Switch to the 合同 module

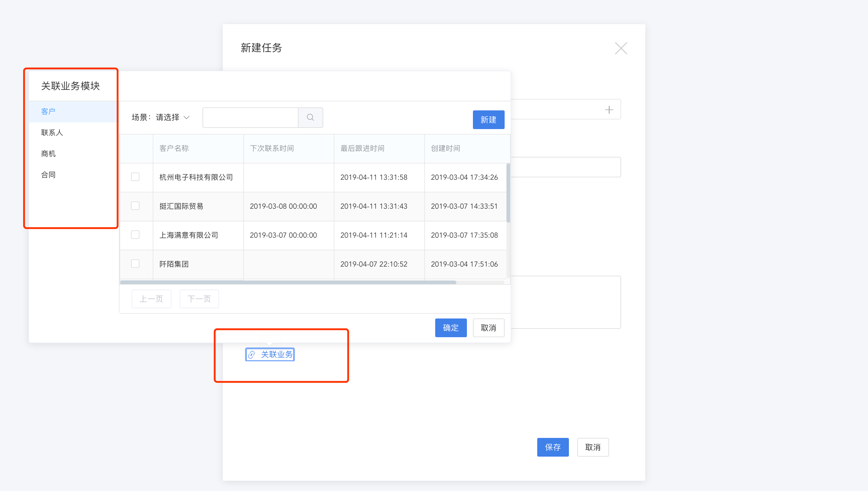[x=73, y=175]
